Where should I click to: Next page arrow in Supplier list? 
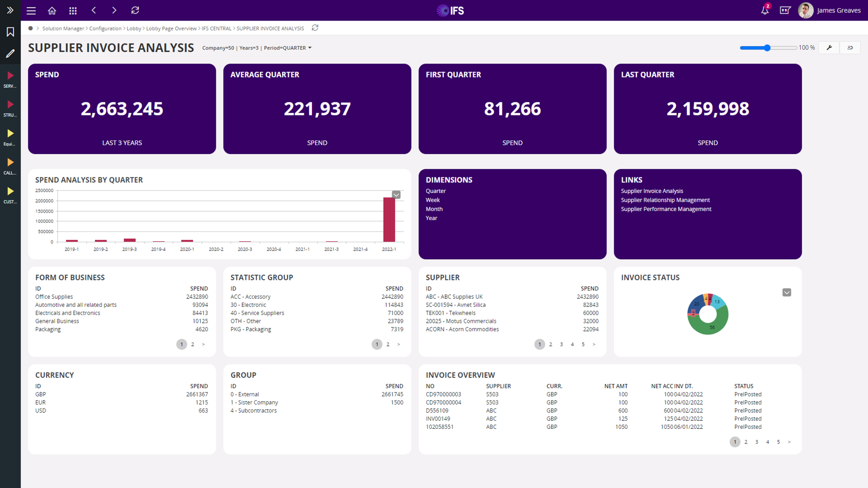pyautogui.click(x=594, y=344)
